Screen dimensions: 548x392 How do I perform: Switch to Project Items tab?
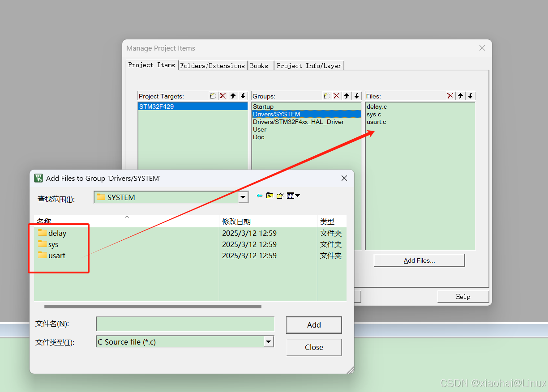point(152,65)
